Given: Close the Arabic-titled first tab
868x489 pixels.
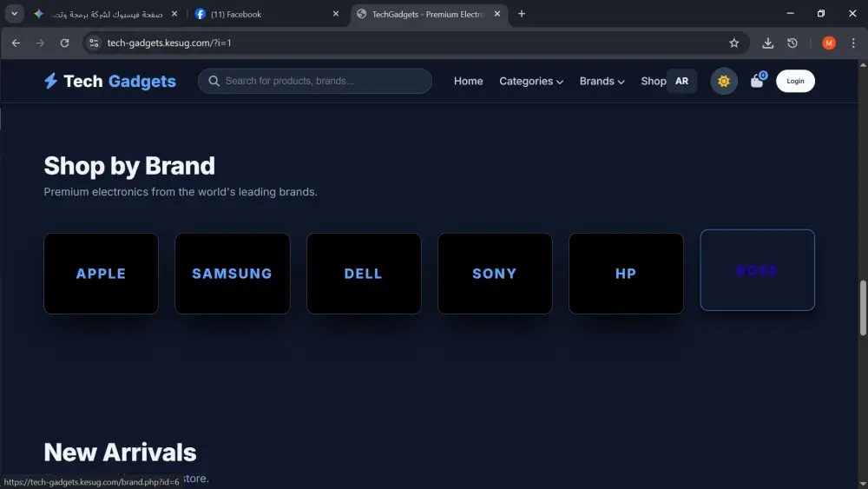Looking at the screenshot, I should [174, 14].
